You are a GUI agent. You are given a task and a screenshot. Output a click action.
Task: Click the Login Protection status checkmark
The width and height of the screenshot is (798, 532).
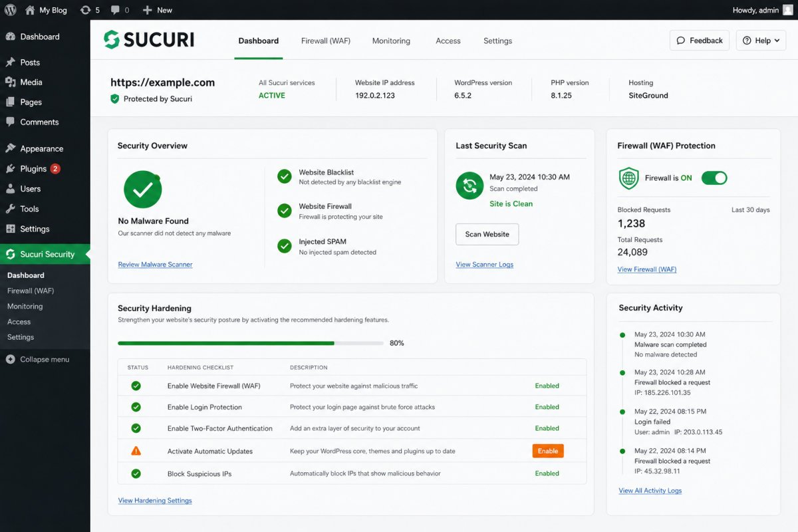pos(136,407)
